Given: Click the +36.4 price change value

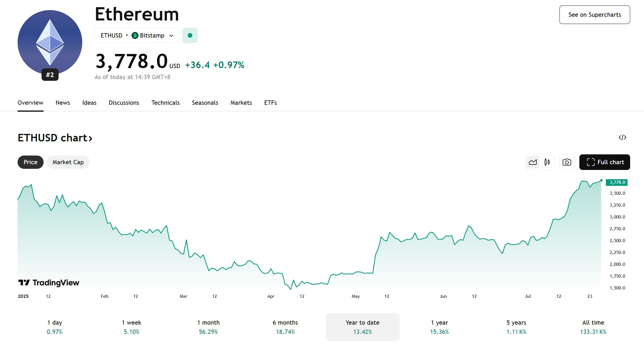Looking at the screenshot, I should [198, 65].
